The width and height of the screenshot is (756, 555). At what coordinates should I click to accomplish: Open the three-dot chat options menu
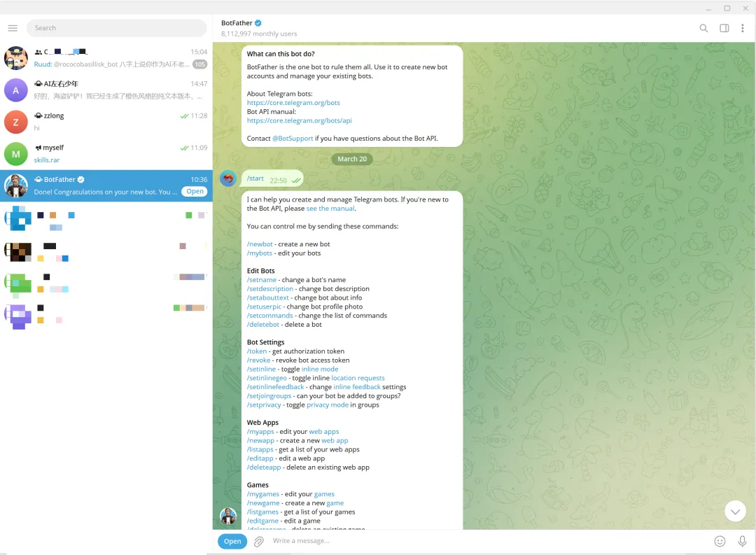742,28
